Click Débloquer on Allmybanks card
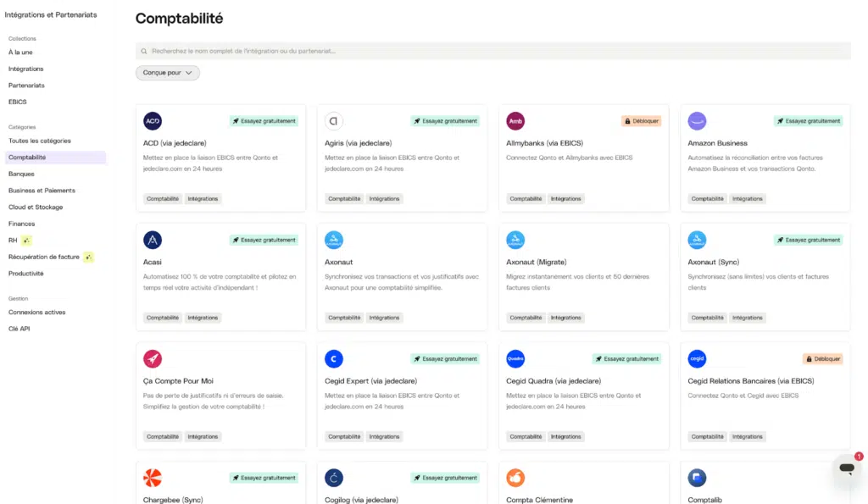Viewport: 868px width, 504px height. [x=641, y=121]
